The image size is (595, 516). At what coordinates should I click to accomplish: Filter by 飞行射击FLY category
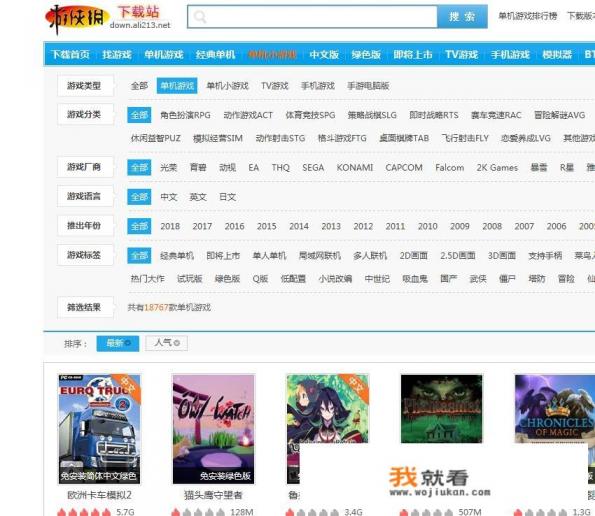coord(465,138)
